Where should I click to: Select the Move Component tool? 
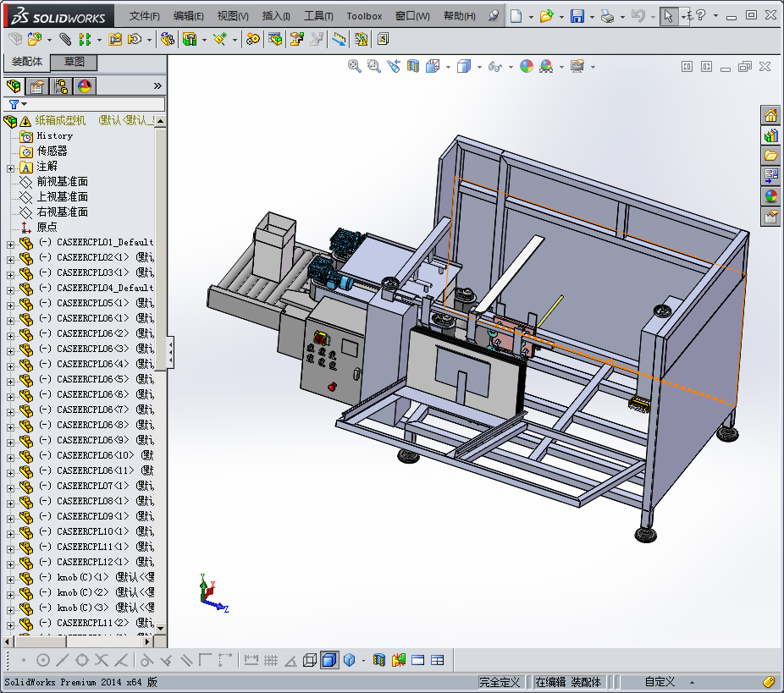[135, 39]
